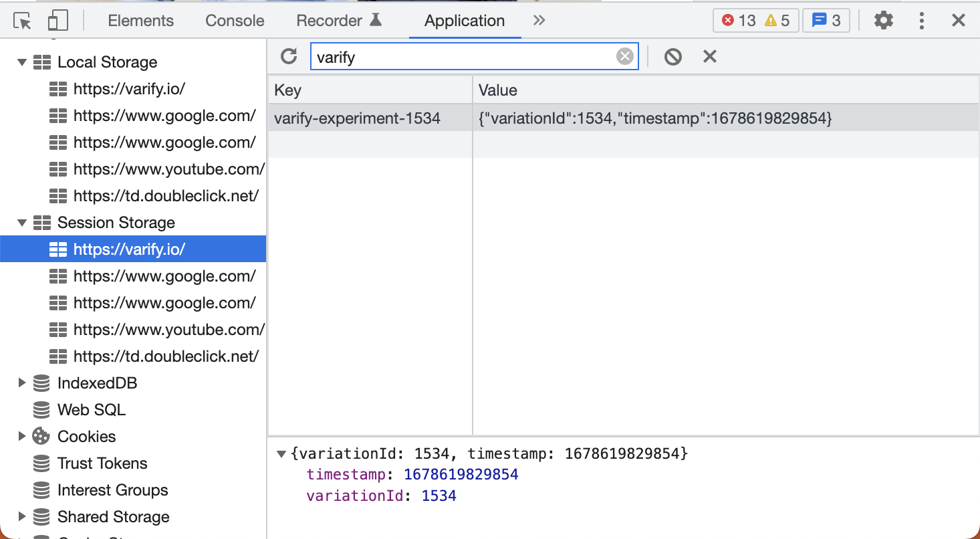Click the IndexedDB database icon
The width and height of the screenshot is (980, 539).
(41, 383)
